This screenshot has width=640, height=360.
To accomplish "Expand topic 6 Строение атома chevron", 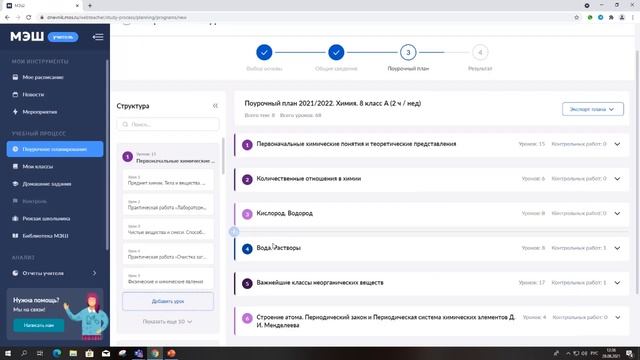I will click(618, 317).
